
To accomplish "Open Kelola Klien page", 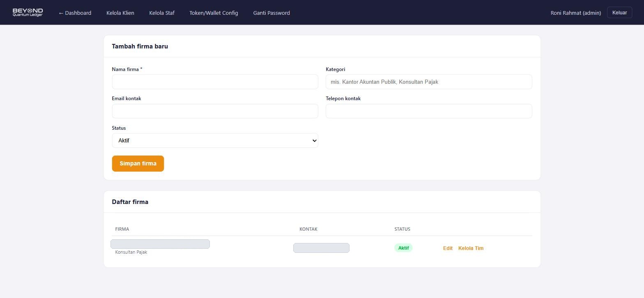I will tap(120, 13).
